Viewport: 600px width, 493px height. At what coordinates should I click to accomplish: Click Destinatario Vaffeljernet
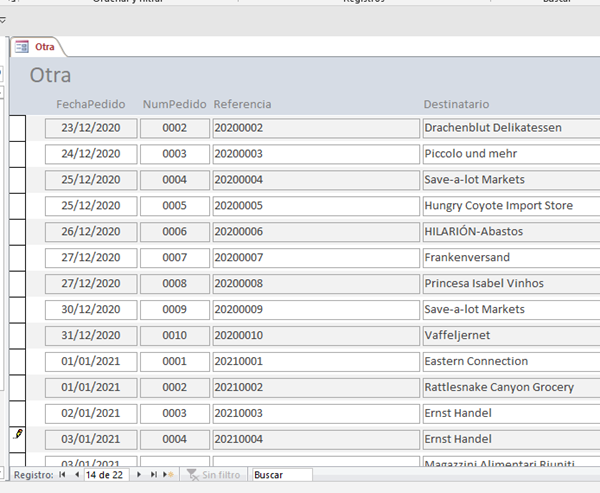(511, 335)
